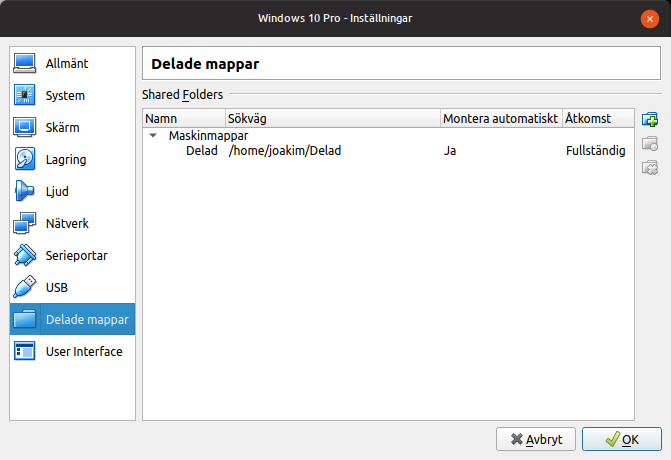Click the Nätverk network icon
This screenshot has height=460, width=671.
pos(24,223)
